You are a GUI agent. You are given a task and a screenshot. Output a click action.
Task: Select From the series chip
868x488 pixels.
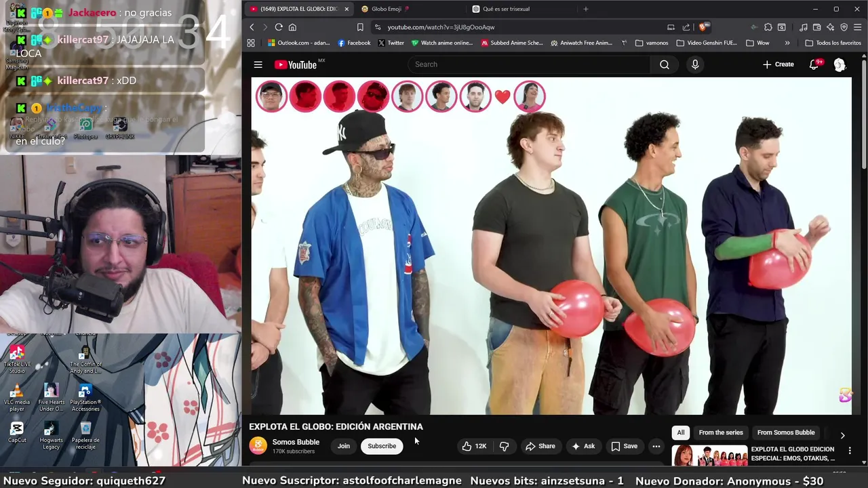point(721,432)
